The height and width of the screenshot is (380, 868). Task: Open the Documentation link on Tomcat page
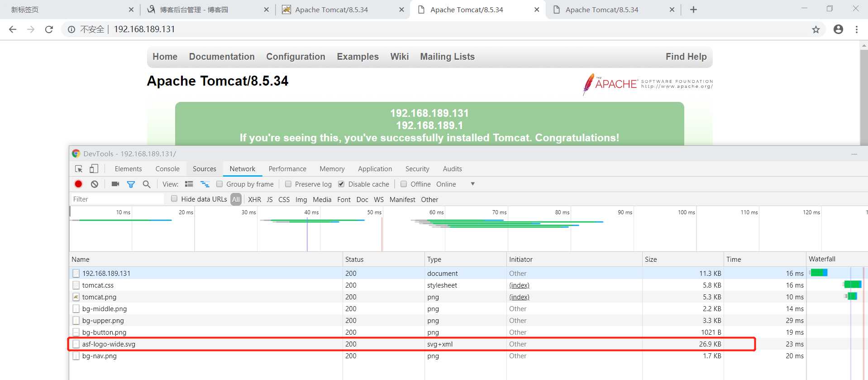point(222,57)
